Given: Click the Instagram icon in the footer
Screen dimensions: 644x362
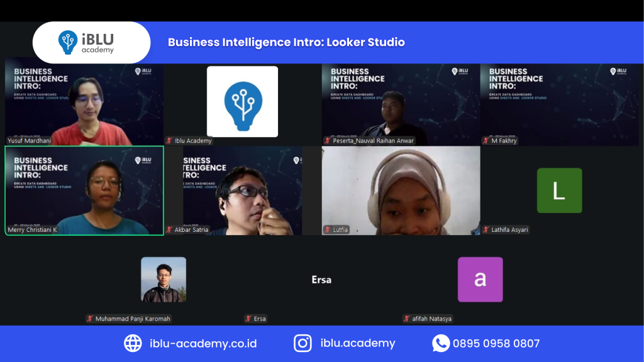Looking at the screenshot, I should pyautogui.click(x=303, y=343).
